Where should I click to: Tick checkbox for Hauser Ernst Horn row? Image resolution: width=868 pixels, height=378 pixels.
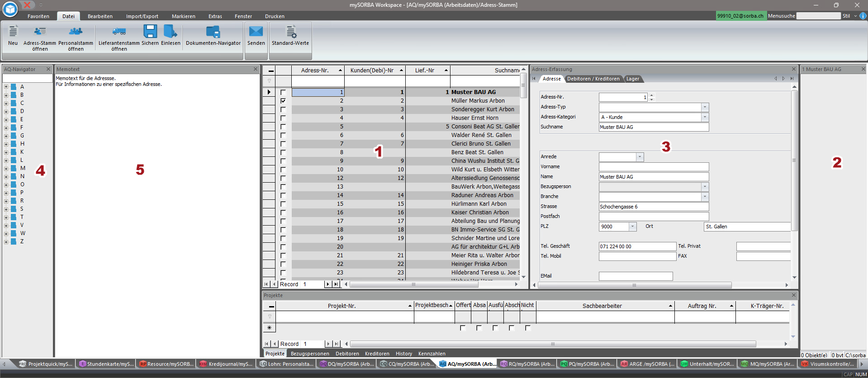pyautogui.click(x=283, y=118)
